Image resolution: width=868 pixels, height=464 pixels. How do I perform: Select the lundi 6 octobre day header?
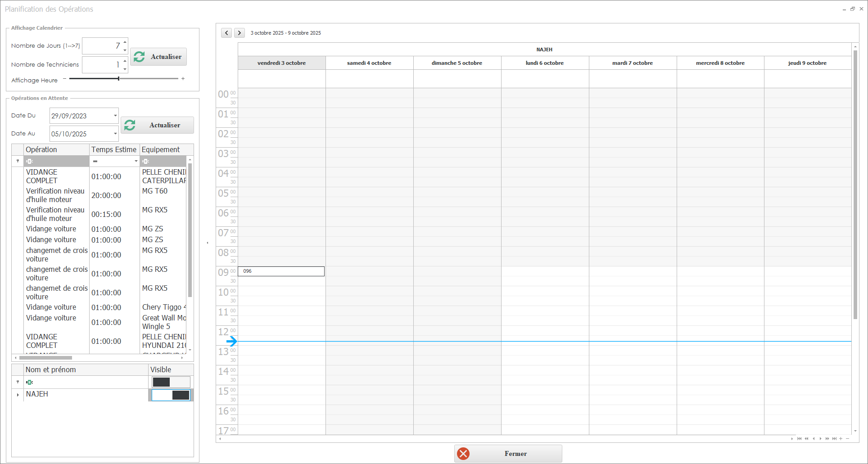tap(544, 63)
